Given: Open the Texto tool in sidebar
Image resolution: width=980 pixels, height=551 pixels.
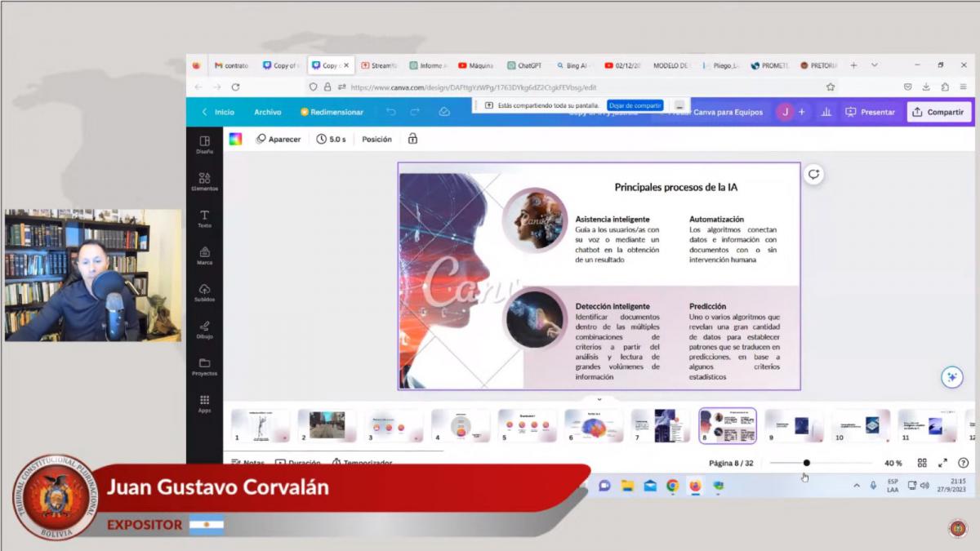Looking at the screenshot, I should (204, 218).
